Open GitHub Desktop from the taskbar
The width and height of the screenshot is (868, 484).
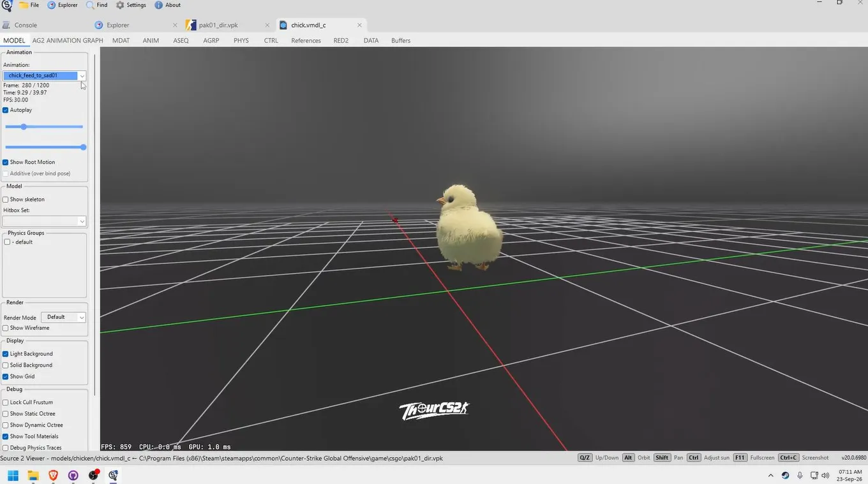click(73, 475)
